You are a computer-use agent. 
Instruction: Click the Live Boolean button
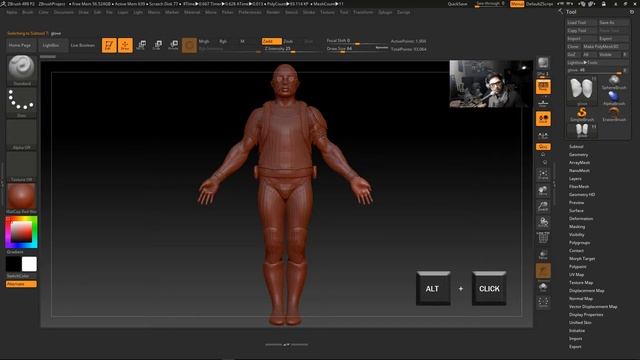[x=83, y=45]
